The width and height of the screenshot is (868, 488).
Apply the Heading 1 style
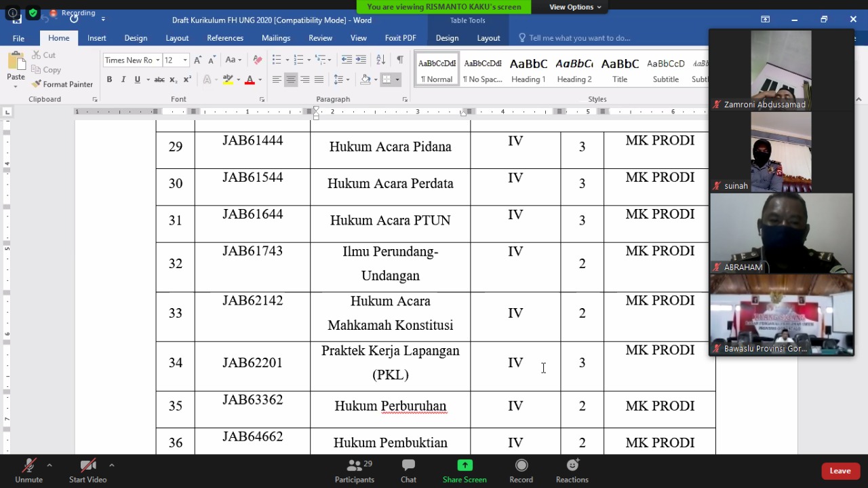click(x=528, y=69)
